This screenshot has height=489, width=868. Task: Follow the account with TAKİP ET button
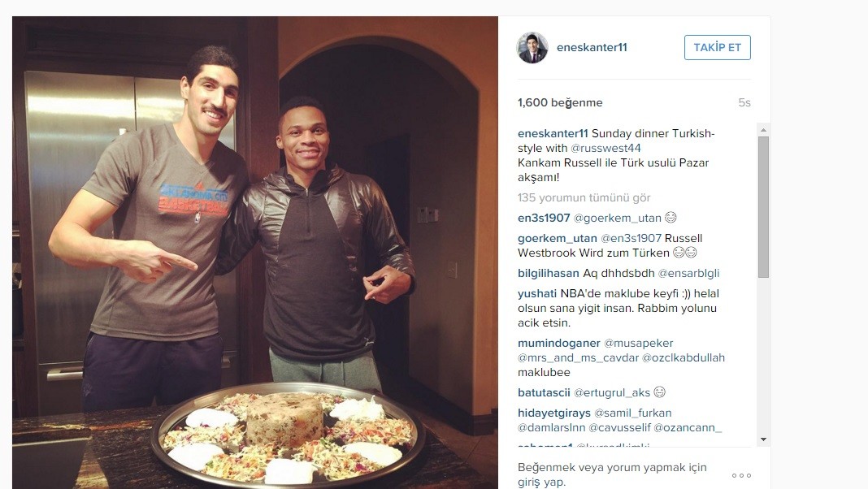coord(718,48)
